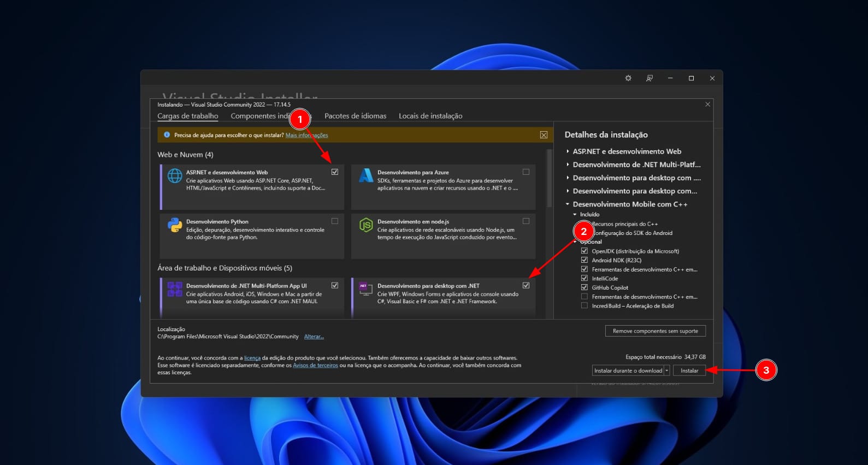The width and height of the screenshot is (868, 465).
Task: Click the Azure logo workload icon
Action: click(x=366, y=176)
